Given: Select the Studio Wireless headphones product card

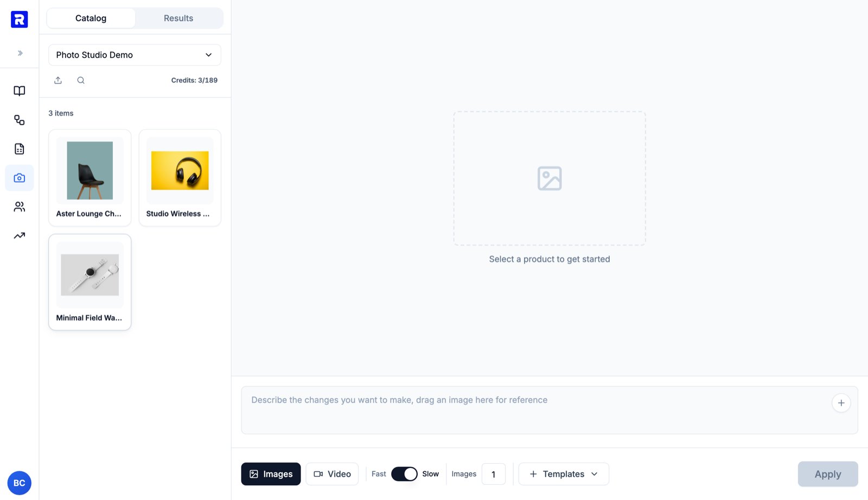Looking at the screenshot, I should [x=180, y=178].
